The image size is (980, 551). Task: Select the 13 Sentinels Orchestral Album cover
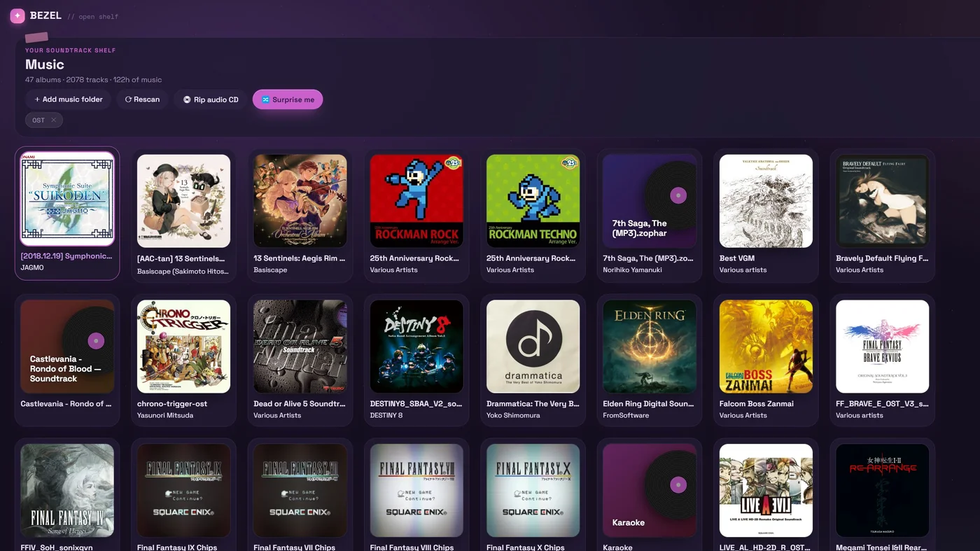tap(300, 201)
